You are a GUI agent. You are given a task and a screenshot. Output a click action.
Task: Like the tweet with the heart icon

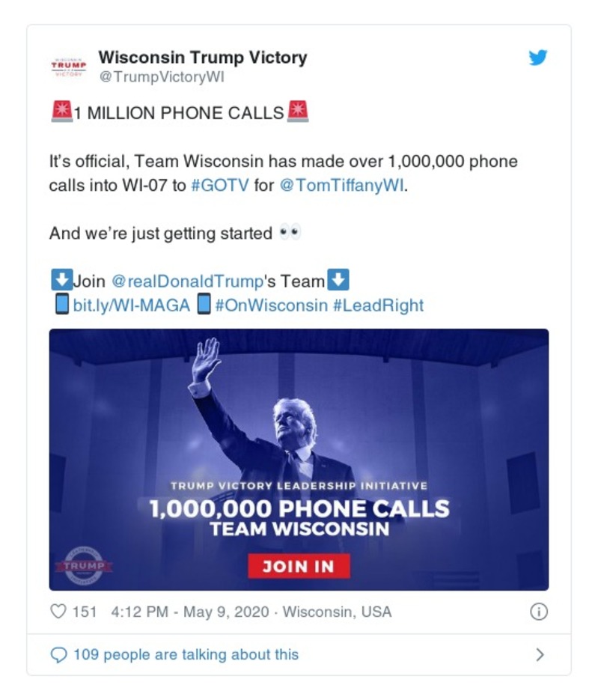point(58,612)
